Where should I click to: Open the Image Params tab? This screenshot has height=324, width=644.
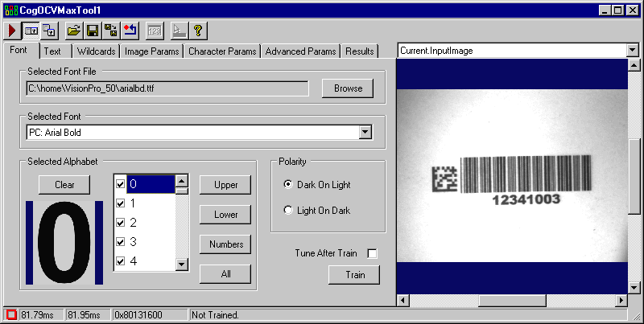point(151,51)
